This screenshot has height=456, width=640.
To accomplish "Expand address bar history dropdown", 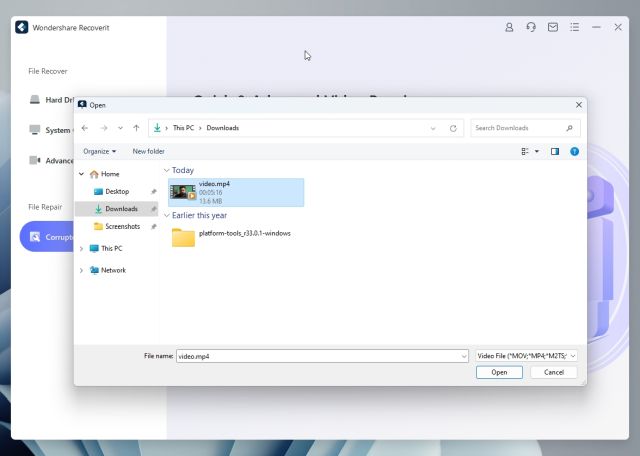I will [433, 128].
